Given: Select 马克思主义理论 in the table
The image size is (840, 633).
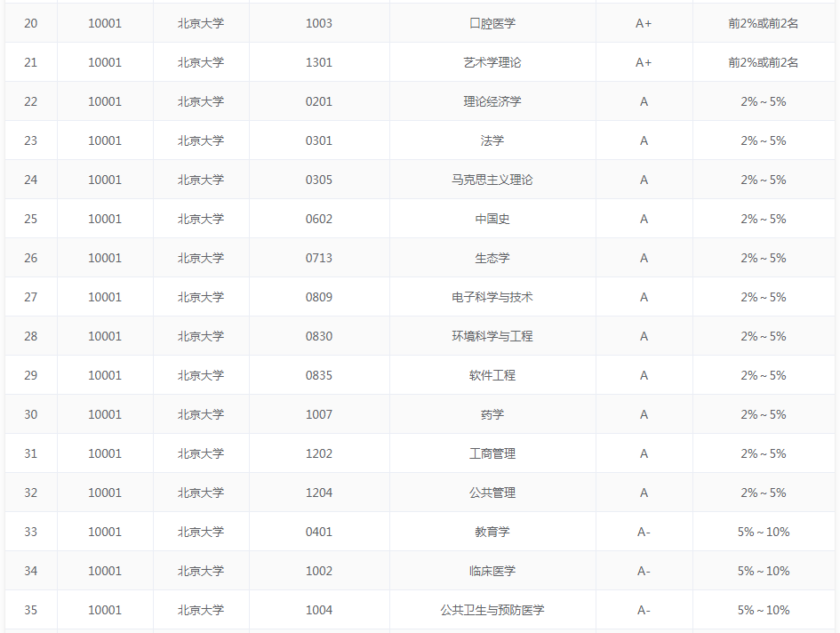Looking at the screenshot, I should click(492, 180).
